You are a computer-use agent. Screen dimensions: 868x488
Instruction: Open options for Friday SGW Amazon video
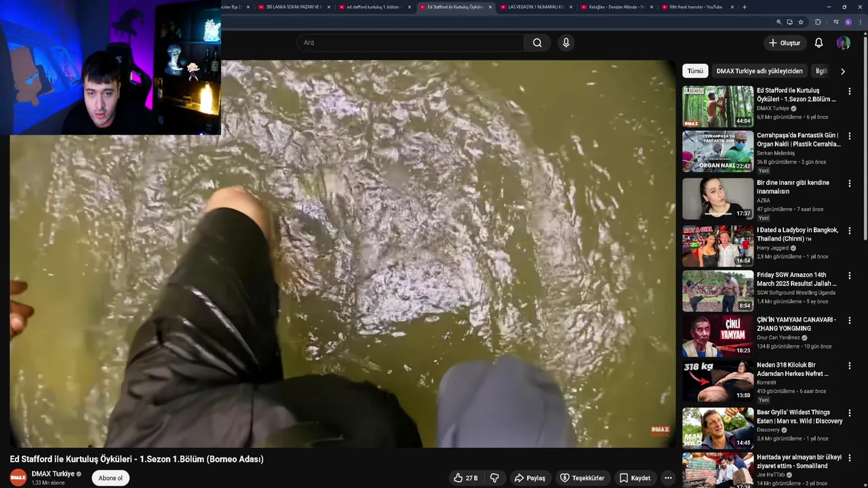click(849, 276)
